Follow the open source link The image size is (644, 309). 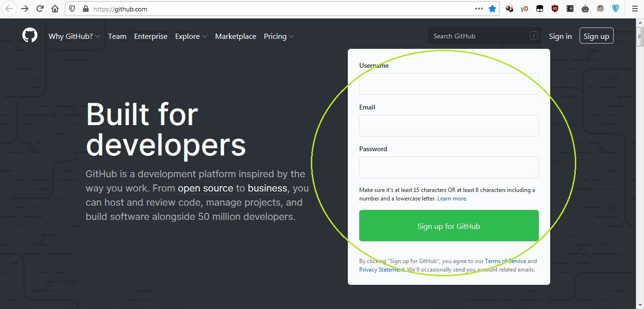pyautogui.click(x=205, y=188)
